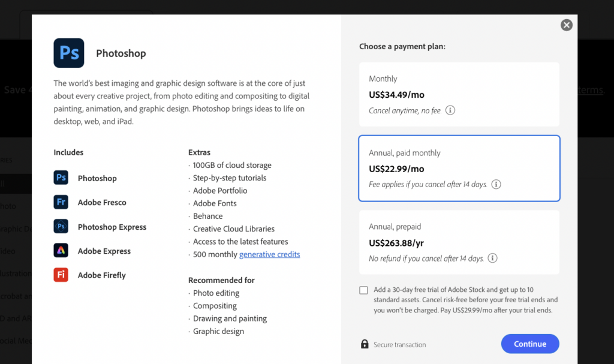The height and width of the screenshot is (364, 614).
Task: Enable the 30-day Adobe Stock free trial checkbox
Action: coord(363,290)
